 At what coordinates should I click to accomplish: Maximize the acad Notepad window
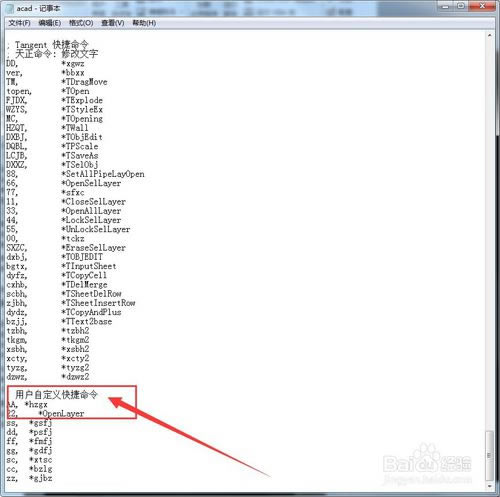click(x=461, y=6)
